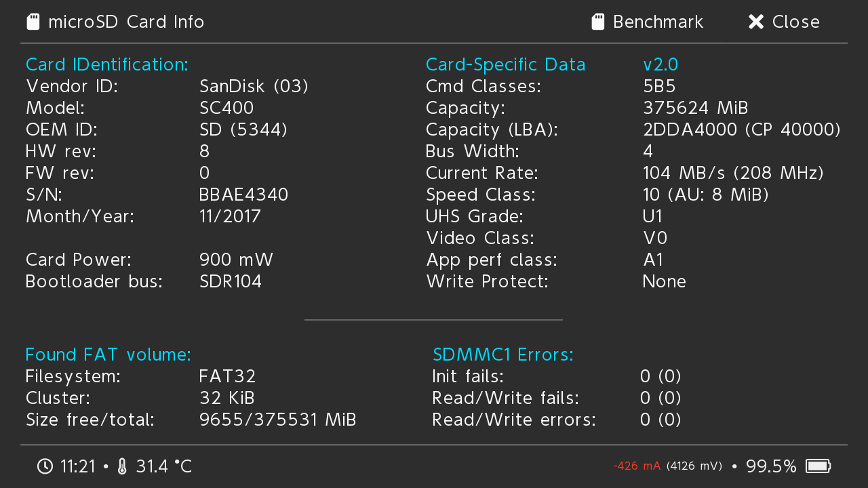Click the 11:21 time display
868x488 pixels.
(x=77, y=466)
